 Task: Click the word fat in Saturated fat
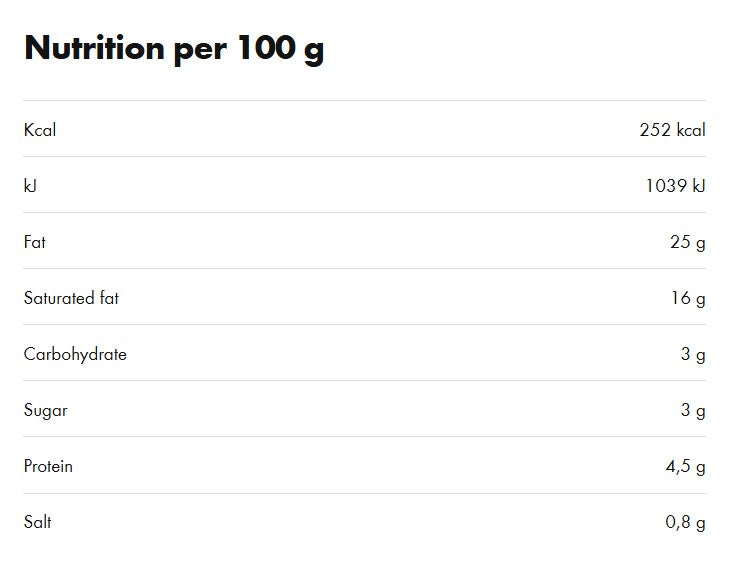[109, 298]
